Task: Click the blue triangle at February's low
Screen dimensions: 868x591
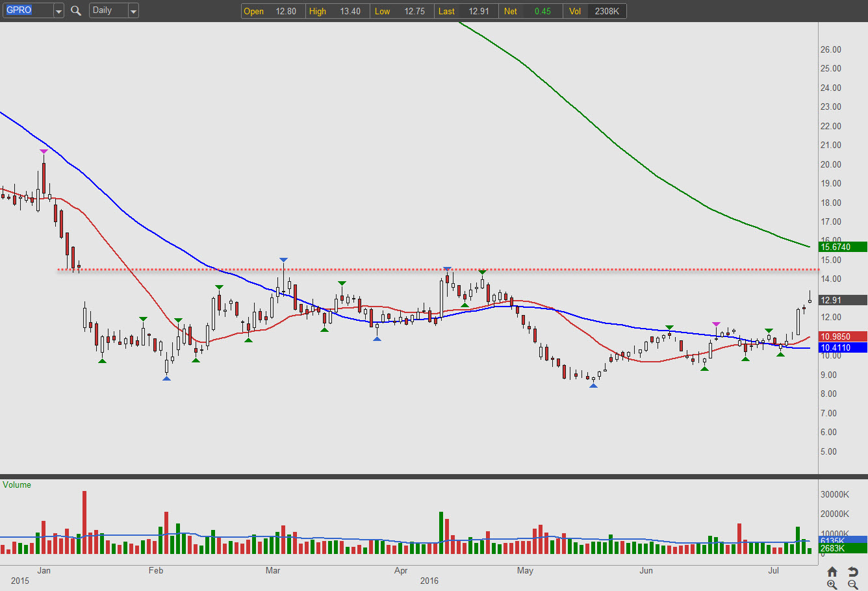Action: coord(166,378)
